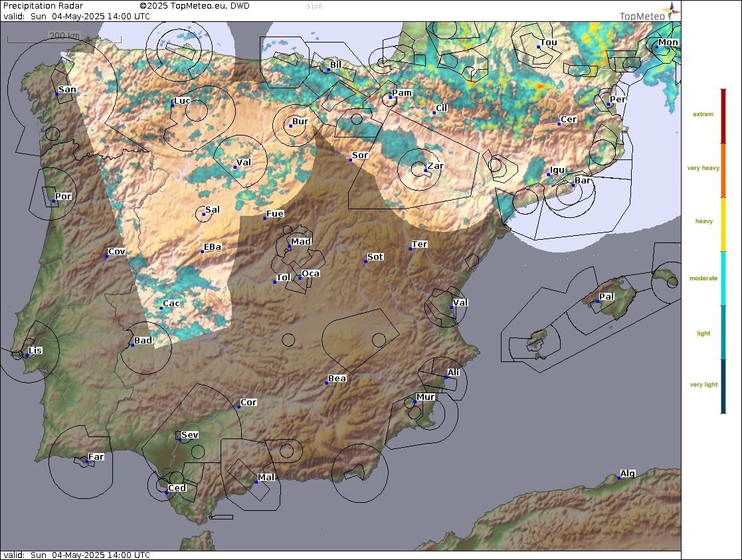The width and height of the screenshot is (742, 560).
Task: Click the valid time text in the bottom footer
Action: point(76,555)
